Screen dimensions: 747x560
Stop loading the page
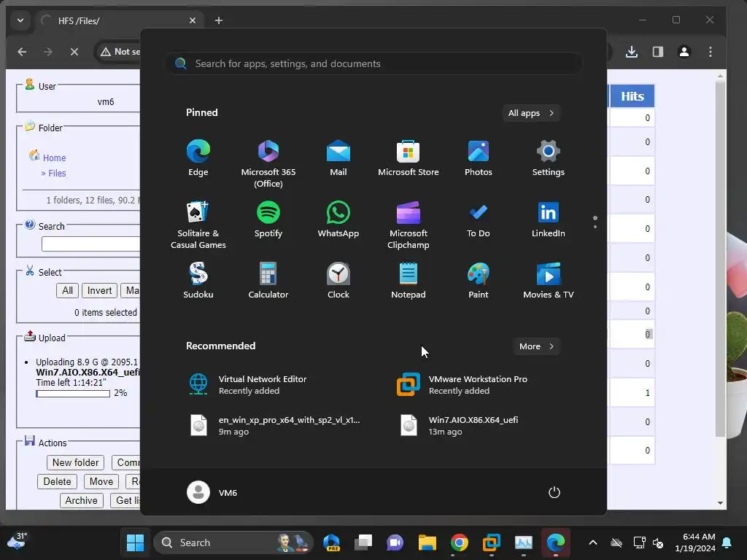(74, 52)
